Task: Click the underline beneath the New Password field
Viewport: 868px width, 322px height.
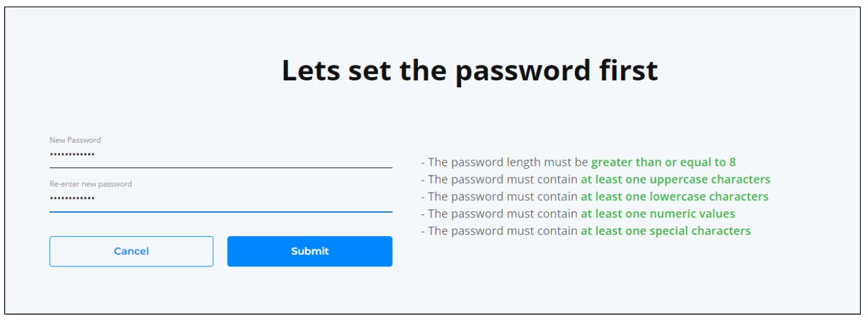Action: pyautogui.click(x=220, y=167)
